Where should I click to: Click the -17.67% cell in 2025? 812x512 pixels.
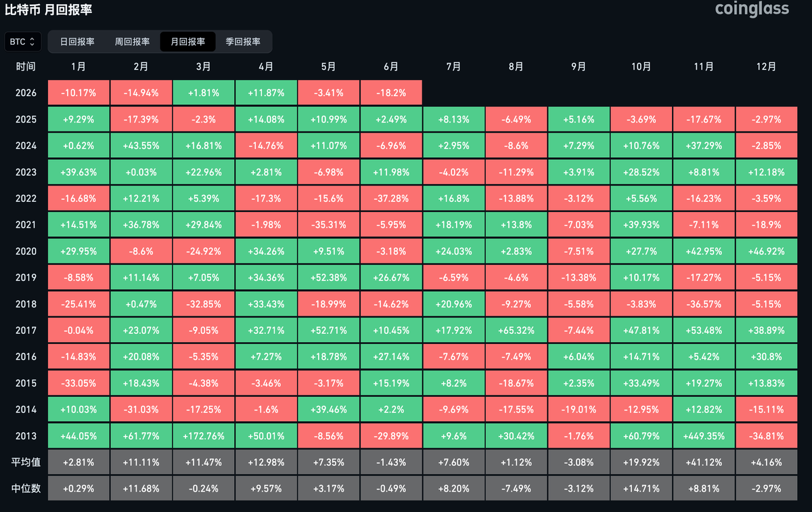(704, 119)
